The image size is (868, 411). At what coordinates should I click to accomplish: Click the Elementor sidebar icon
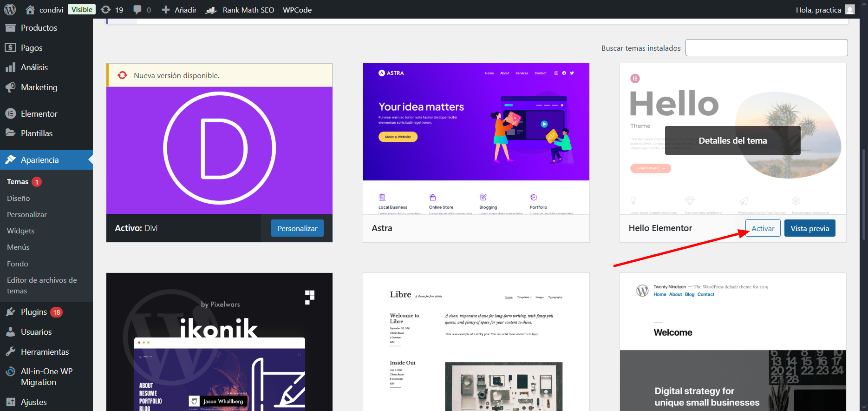pos(11,113)
